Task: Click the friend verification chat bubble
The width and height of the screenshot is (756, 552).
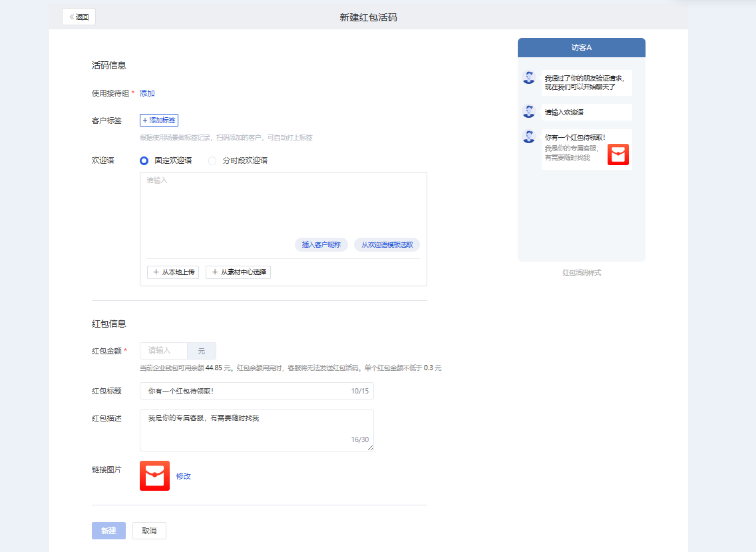Action: 587,83
